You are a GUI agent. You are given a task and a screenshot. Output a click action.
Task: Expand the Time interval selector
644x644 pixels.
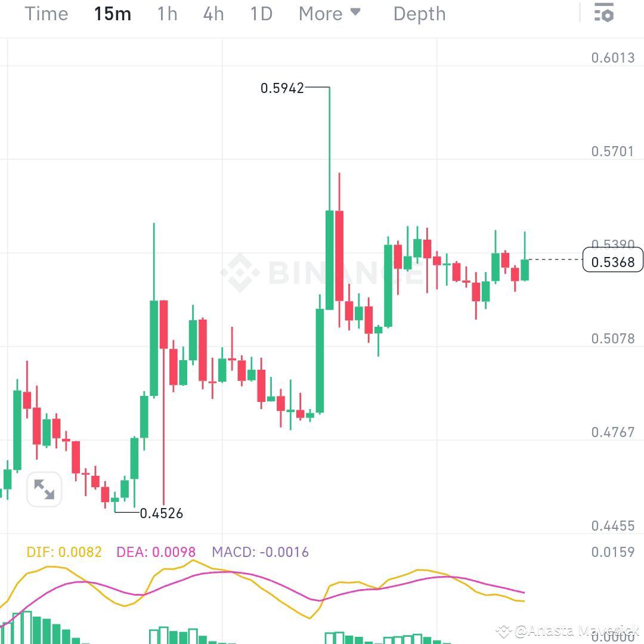(x=46, y=14)
